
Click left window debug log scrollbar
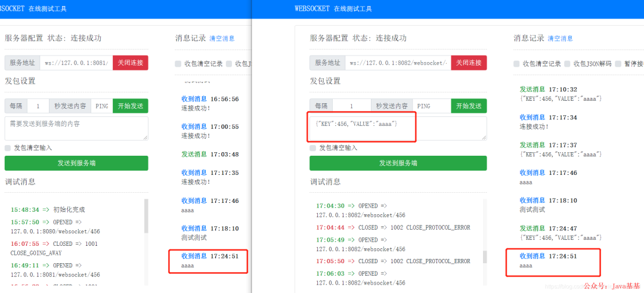(146, 216)
